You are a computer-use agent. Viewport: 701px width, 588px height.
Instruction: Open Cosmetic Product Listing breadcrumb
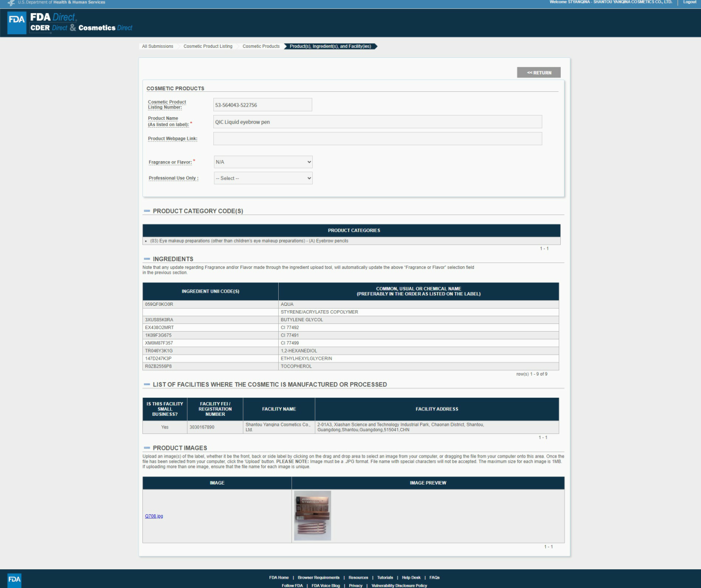208,46
